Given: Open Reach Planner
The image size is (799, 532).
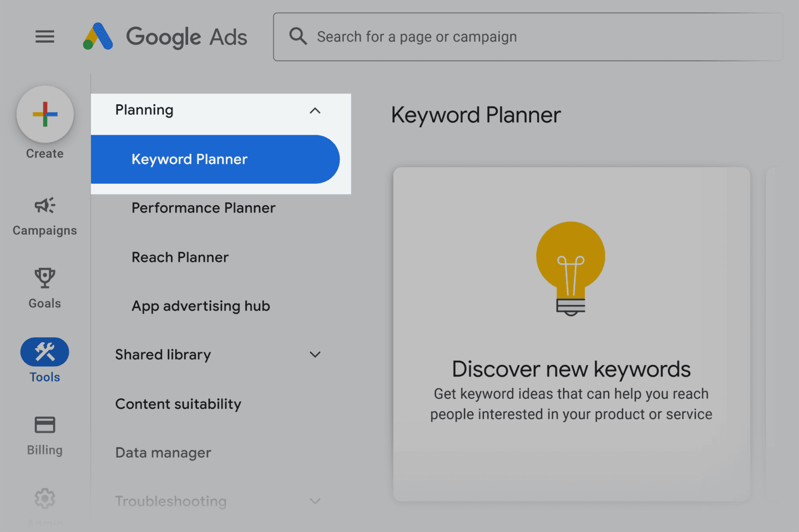Looking at the screenshot, I should [180, 257].
